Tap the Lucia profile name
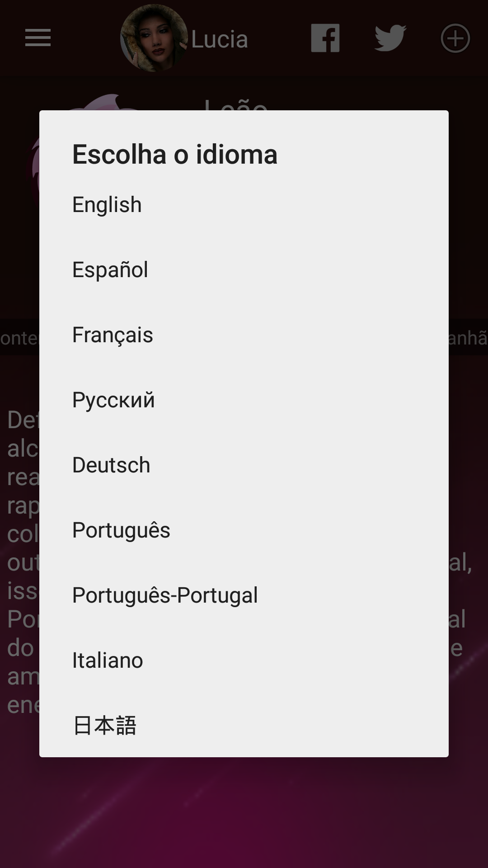This screenshot has width=488, height=868. [220, 40]
